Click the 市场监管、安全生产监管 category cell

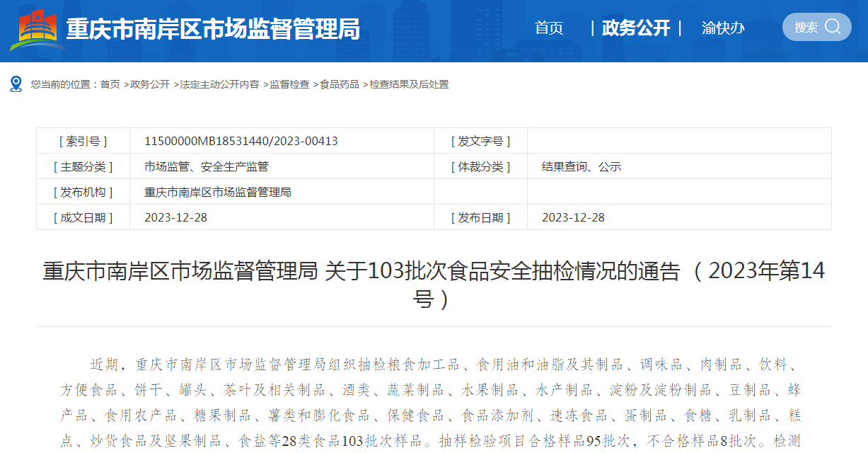pyautogui.click(x=207, y=166)
